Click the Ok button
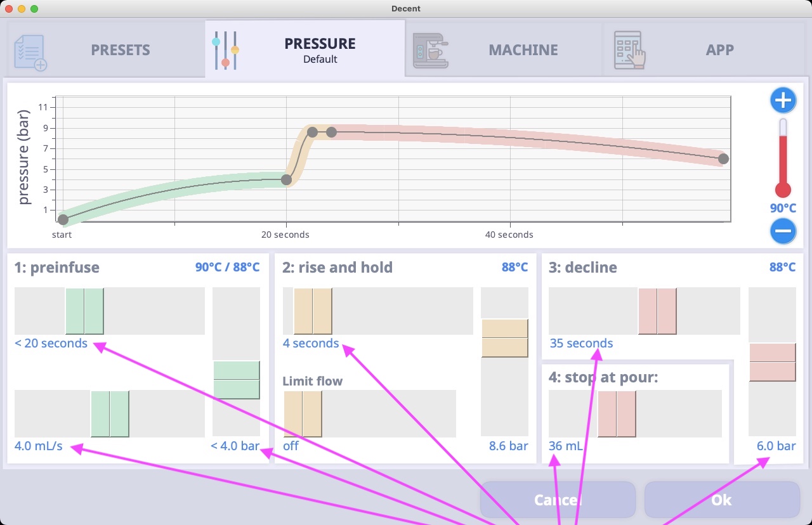 pyautogui.click(x=722, y=500)
